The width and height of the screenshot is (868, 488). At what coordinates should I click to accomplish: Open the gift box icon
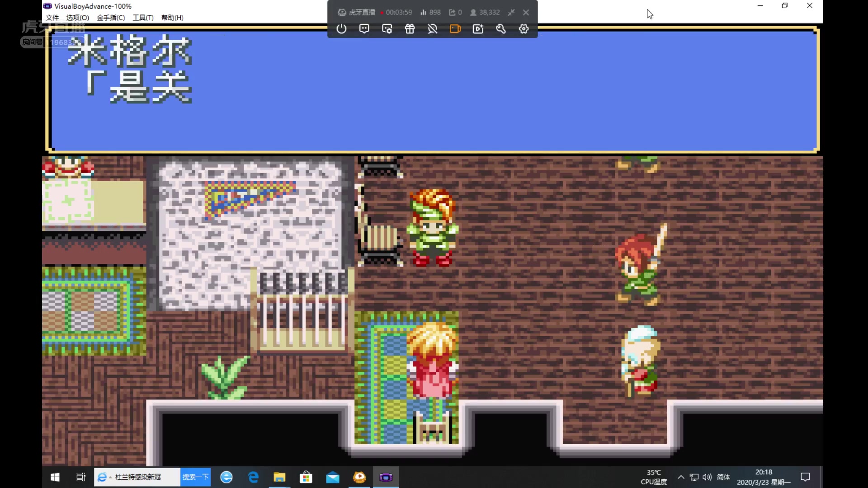point(410,29)
